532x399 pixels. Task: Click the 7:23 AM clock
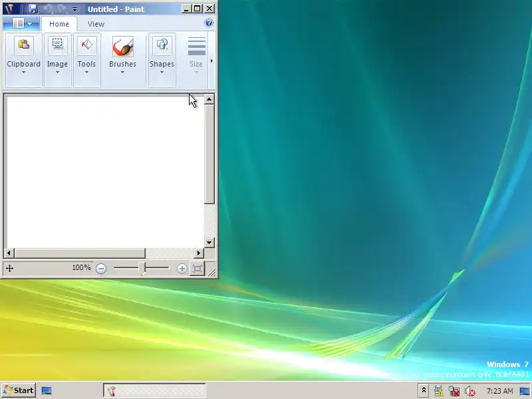(x=499, y=391)
